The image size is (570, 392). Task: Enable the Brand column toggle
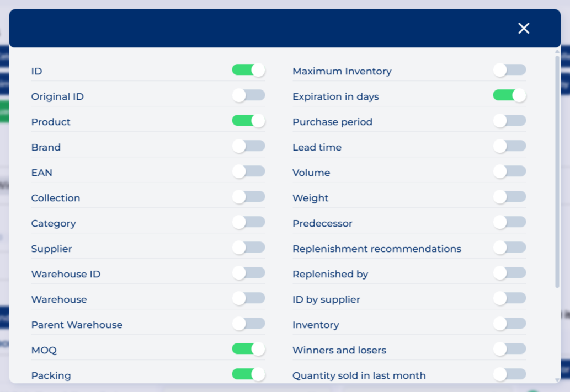[248, 146]
